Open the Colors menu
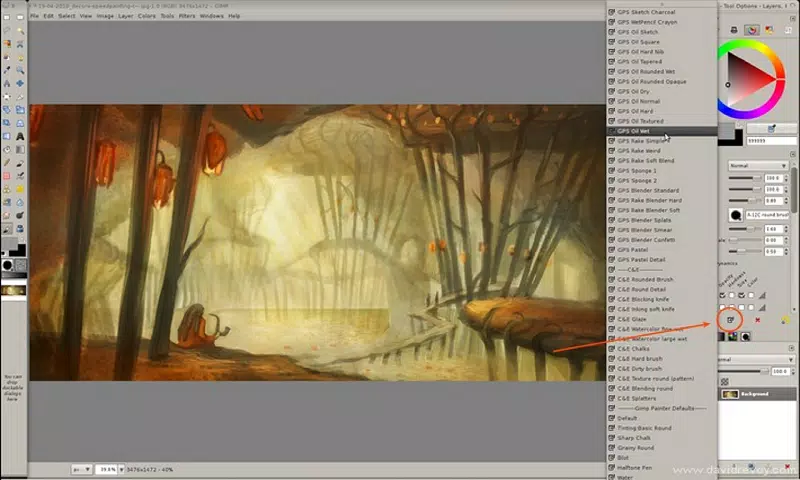Image resolution: width=800 pixels, height=480 pixels. click(x=147, y=16)
